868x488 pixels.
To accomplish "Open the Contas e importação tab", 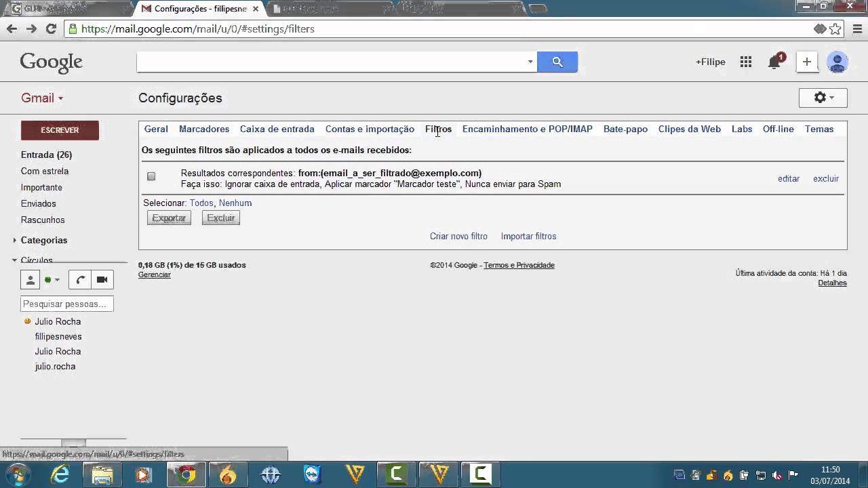I will (370, 129).
